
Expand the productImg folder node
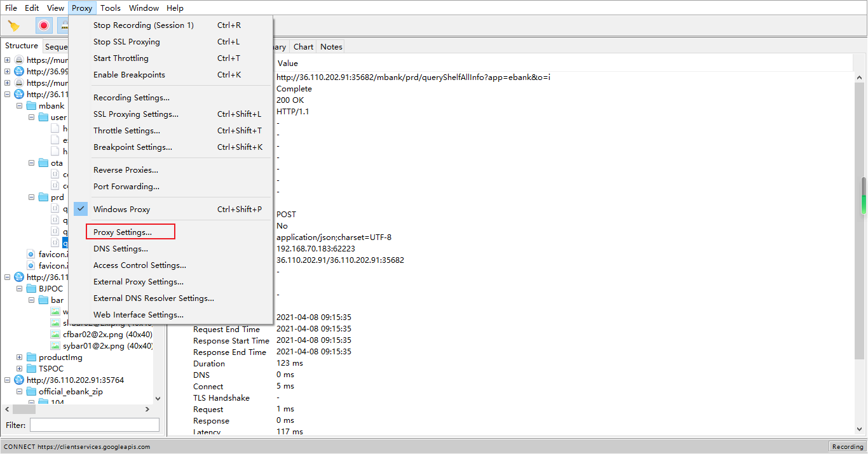(x=20, y=357)
